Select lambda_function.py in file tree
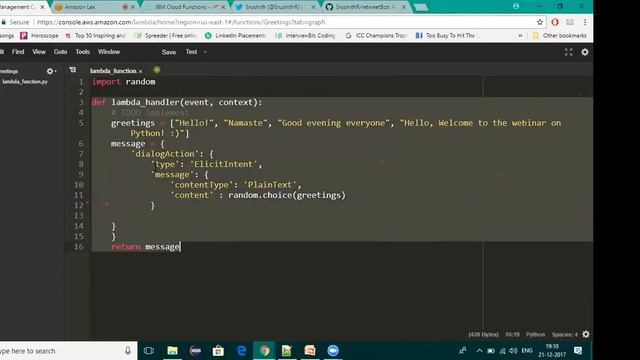This screenshot has width=640, height=360. (25, 82)
